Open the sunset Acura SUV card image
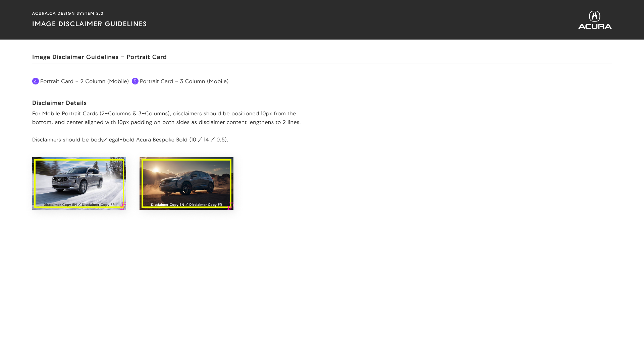This screenshot has height=362, width=644. (x=186, y=183)
